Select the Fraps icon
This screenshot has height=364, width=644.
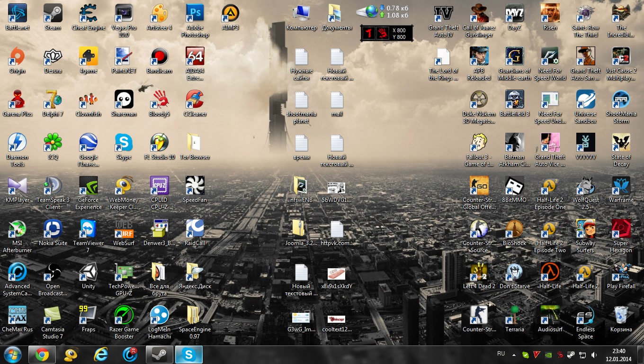pos(89,319)
